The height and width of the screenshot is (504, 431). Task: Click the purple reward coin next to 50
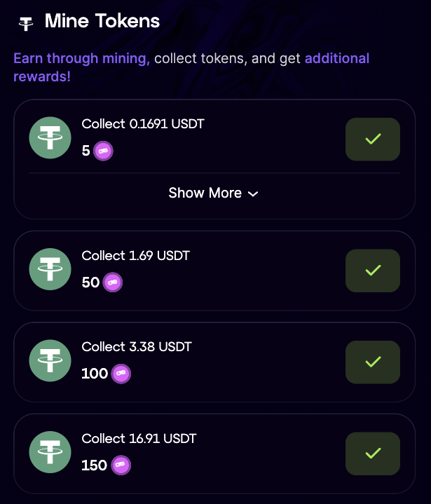(113, 282)
